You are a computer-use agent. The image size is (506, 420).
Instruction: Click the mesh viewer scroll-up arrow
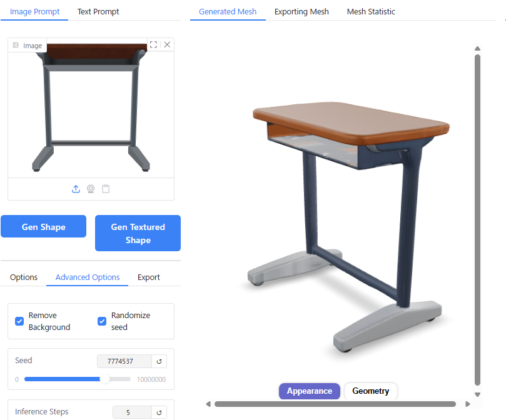point(478,48)
